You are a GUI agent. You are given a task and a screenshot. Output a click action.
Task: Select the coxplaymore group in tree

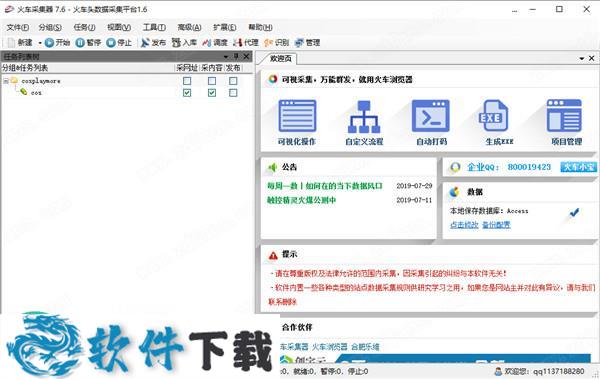pyautogui.click(x=41, y=81)
